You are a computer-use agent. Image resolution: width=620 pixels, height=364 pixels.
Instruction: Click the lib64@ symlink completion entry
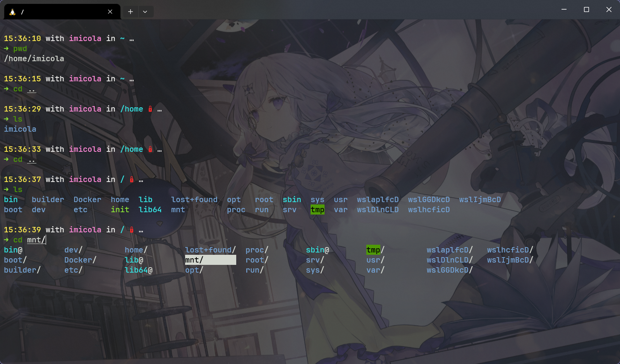pos(138,270)
